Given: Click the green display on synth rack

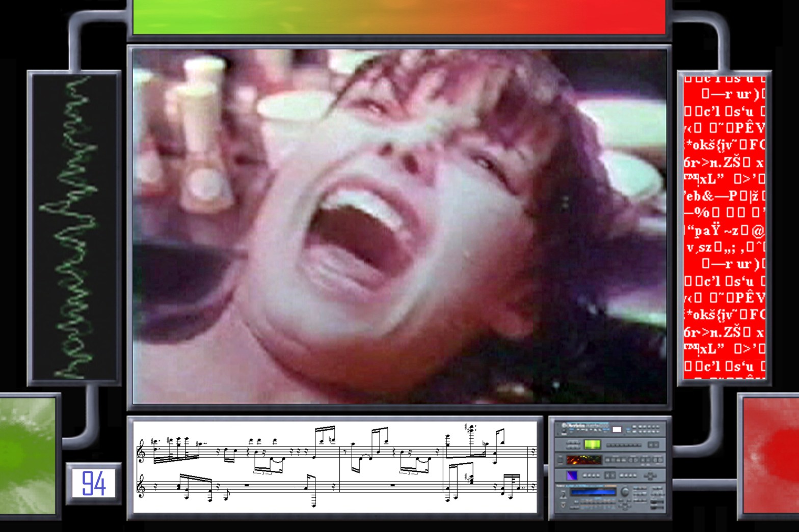Looking at the screenshot, I should (592, 444).
